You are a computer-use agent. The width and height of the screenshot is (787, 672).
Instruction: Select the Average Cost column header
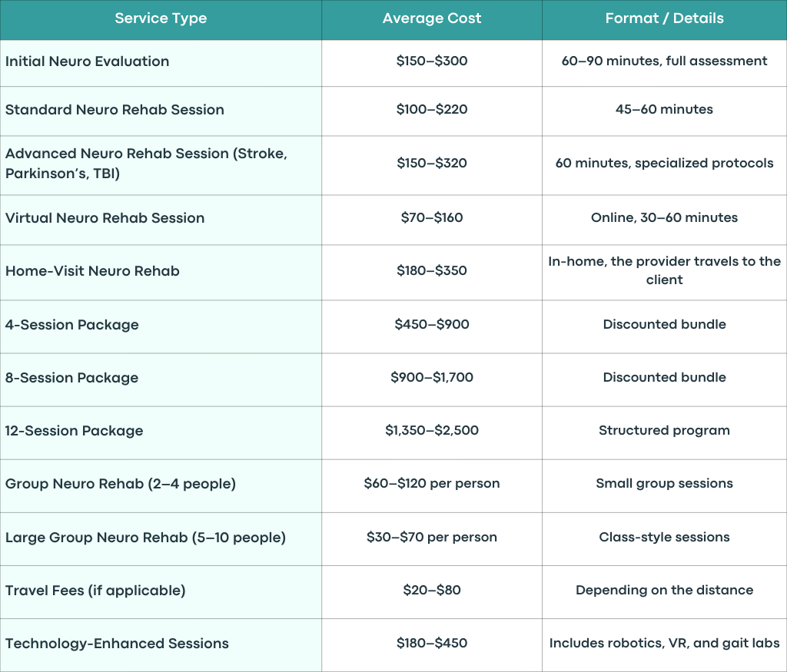tap(432, 18)
